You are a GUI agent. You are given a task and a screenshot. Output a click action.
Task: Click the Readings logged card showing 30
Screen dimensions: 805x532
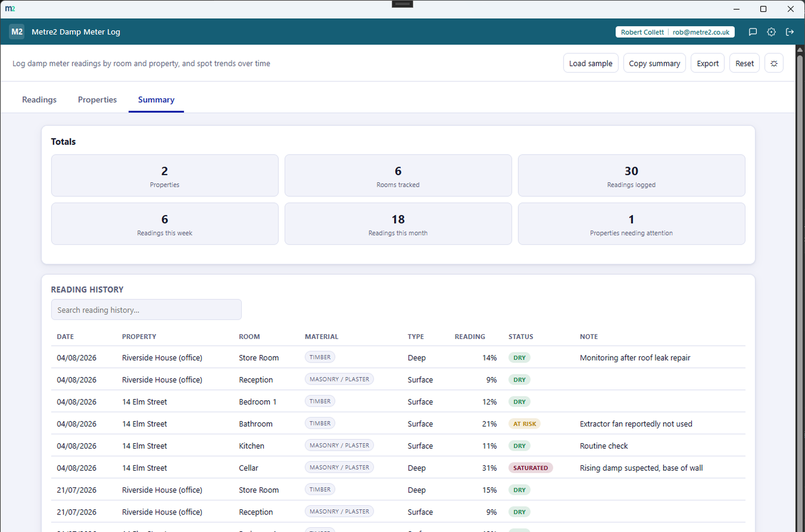click(x=631, y=176)
